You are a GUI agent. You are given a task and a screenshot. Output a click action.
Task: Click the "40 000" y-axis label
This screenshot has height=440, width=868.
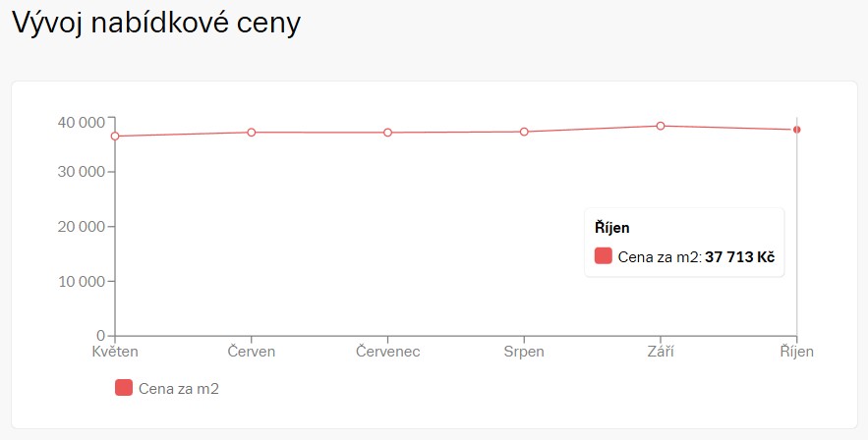pyautogui.click(x=82, y=122)
